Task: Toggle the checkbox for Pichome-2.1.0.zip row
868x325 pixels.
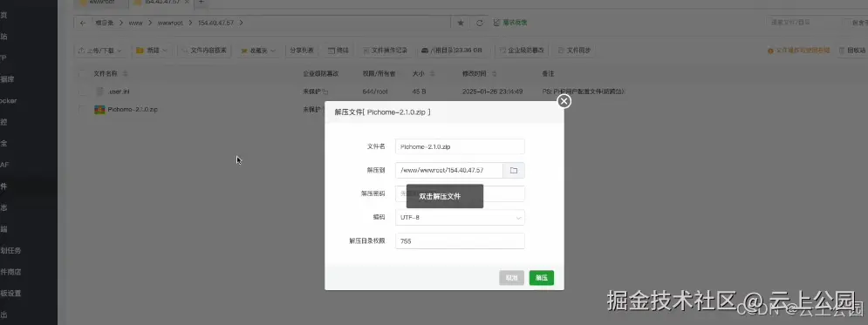Action: click(x=82, y=110)
